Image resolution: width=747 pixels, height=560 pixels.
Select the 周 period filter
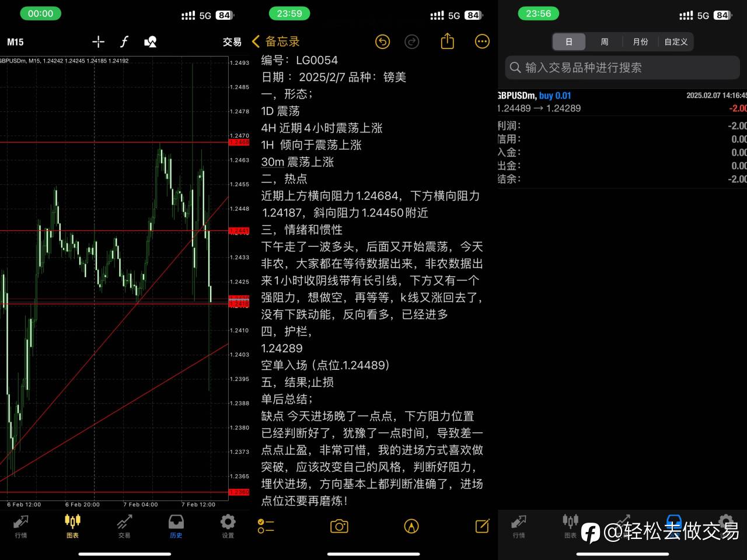pos(605,42)
